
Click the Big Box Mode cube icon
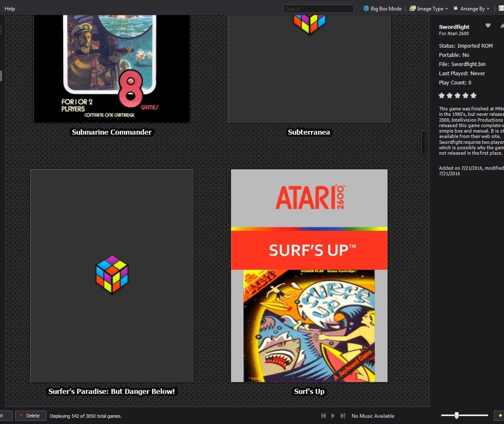366,8
